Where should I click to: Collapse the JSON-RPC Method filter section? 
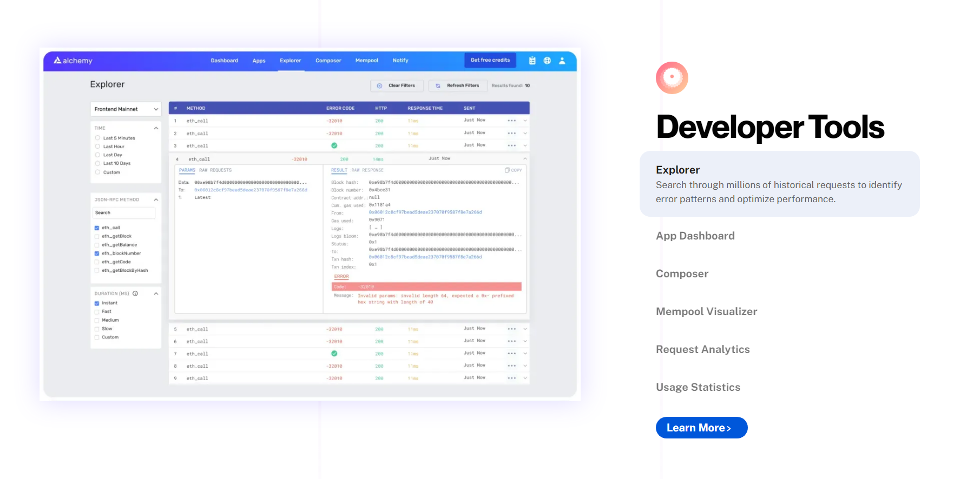[x=156, y=200]
